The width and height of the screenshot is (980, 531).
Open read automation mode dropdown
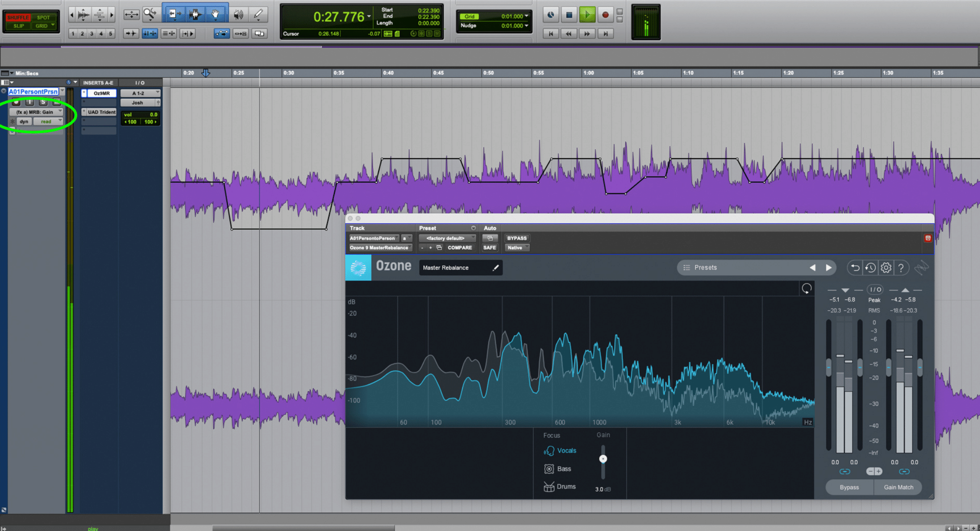pos(48,121)
